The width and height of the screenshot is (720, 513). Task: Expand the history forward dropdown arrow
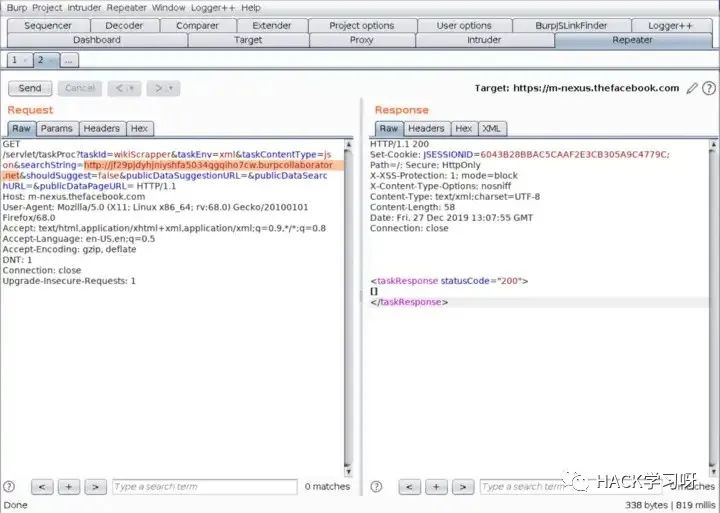(173, 88)
